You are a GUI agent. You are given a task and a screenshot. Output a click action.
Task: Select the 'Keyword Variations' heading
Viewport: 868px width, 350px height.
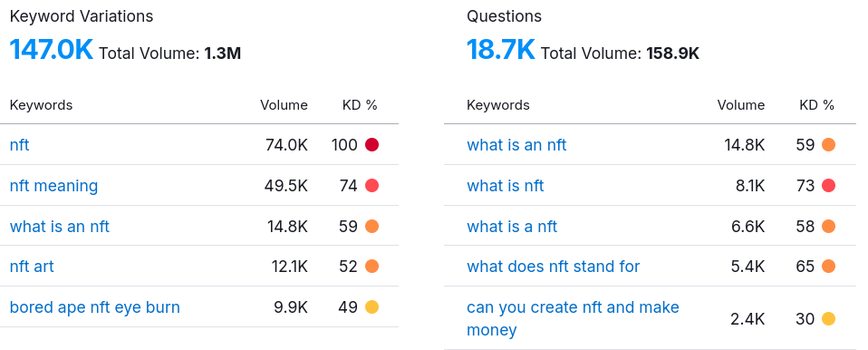pos(82,16)
